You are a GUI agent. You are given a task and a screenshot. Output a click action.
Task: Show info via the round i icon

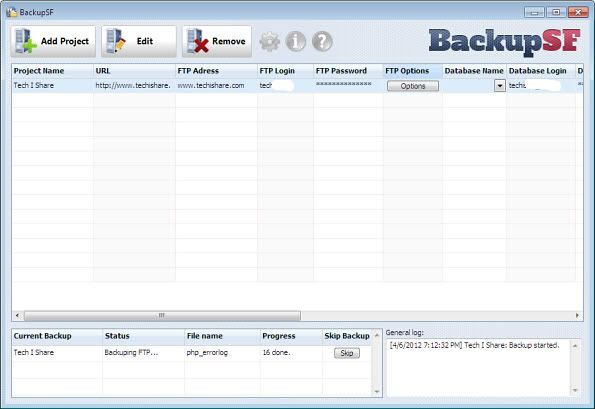[296, 41]
